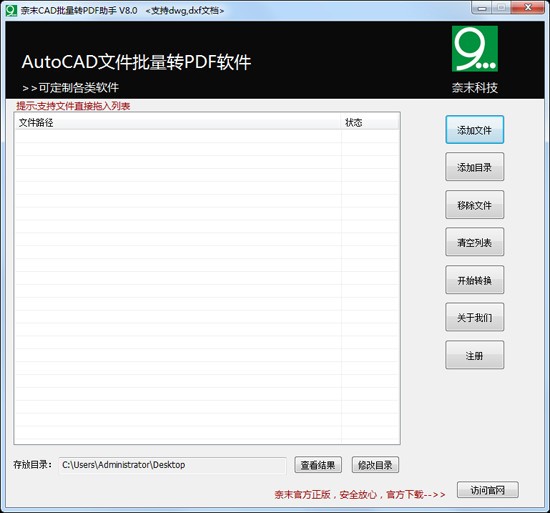Screen dimensions: 550x513
Task: Clear the list with 清空列表
Action: point(475,242)
